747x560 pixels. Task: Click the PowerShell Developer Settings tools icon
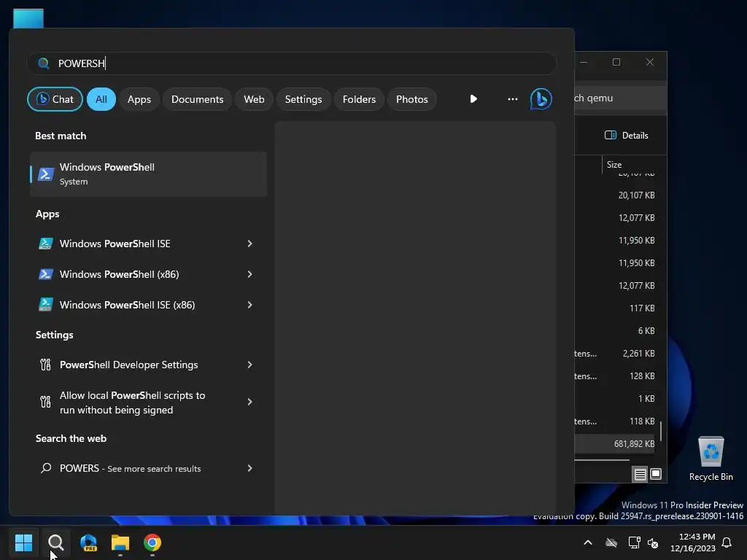pyautogui.click(x=45, y=365)
